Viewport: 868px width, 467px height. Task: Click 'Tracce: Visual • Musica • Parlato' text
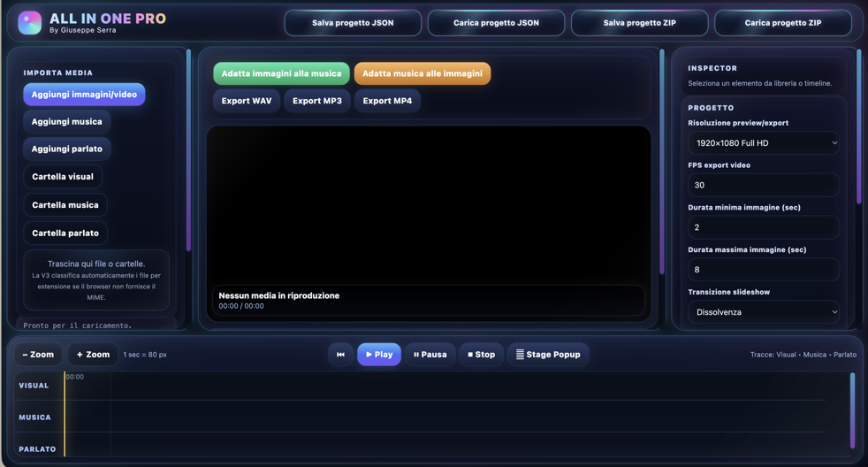tap(803, 355)
